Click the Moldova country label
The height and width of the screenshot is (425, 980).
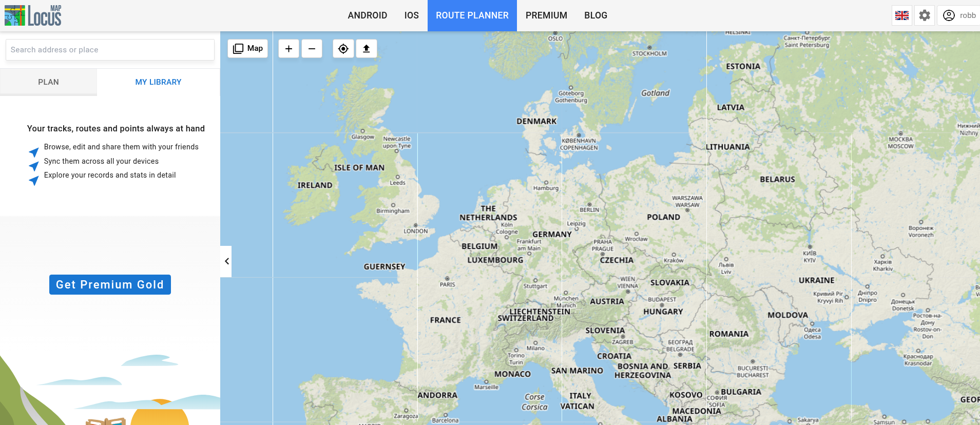point(787,315)
